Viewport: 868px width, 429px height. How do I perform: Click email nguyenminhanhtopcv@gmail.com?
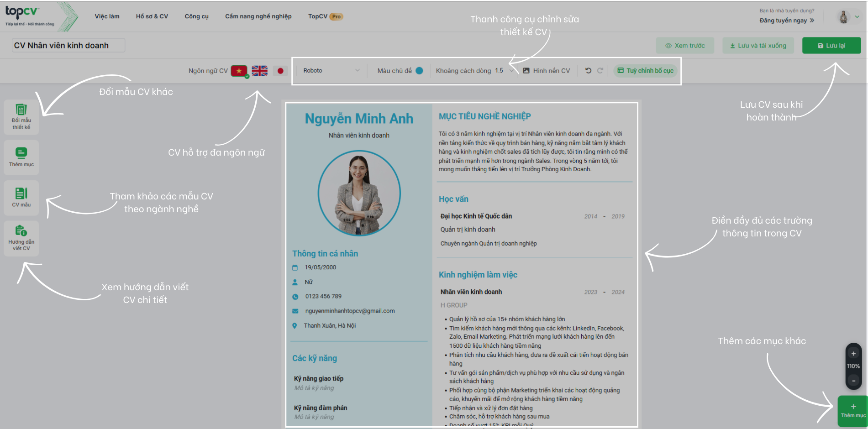coord(350,311)
